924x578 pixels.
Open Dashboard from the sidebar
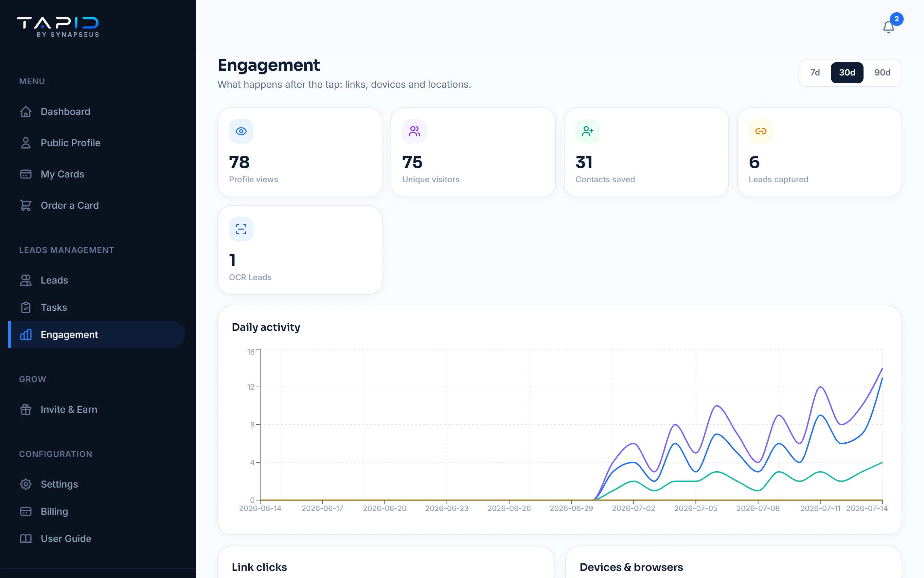(96, 112)
